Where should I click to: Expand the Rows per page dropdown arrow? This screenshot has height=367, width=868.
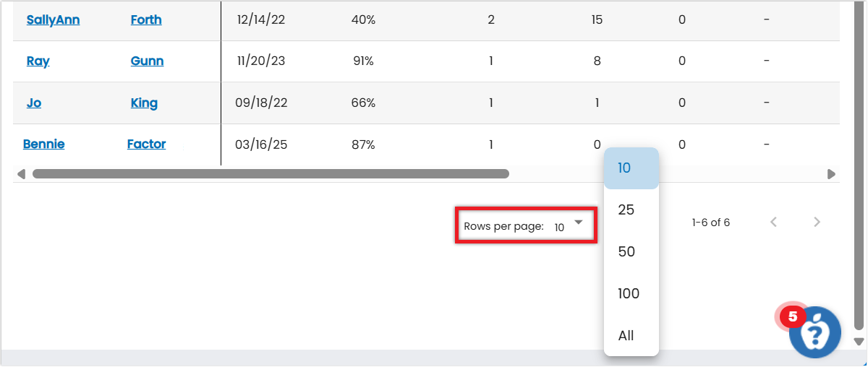click(578, 223)
